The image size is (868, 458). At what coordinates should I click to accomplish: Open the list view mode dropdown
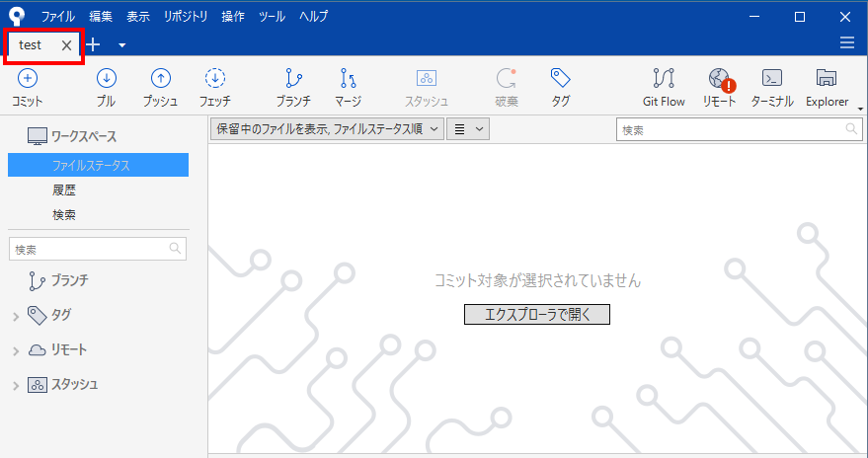point(468,129)
